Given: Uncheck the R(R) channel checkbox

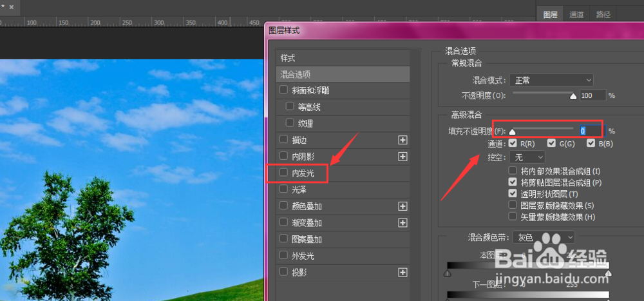Looking at the screenshot, I should point(513,143).
